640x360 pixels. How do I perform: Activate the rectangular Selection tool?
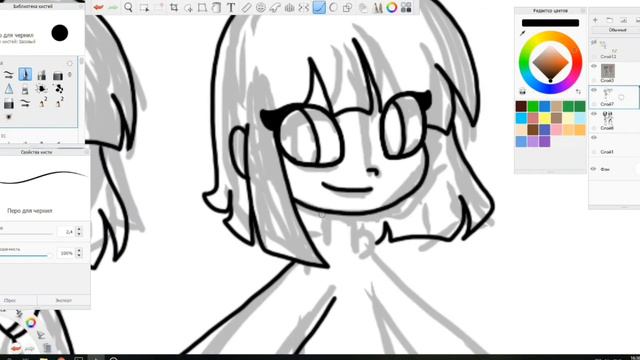coord(144,7)
